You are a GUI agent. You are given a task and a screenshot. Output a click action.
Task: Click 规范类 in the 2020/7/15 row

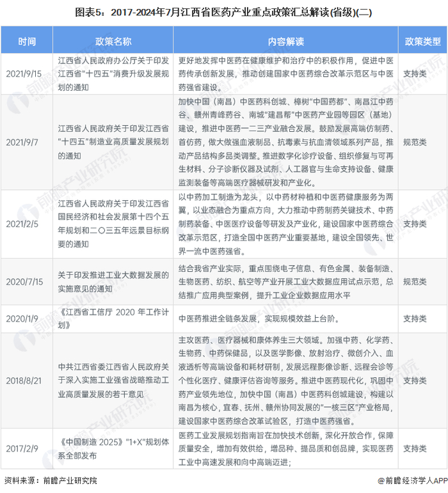click(415, 282)
